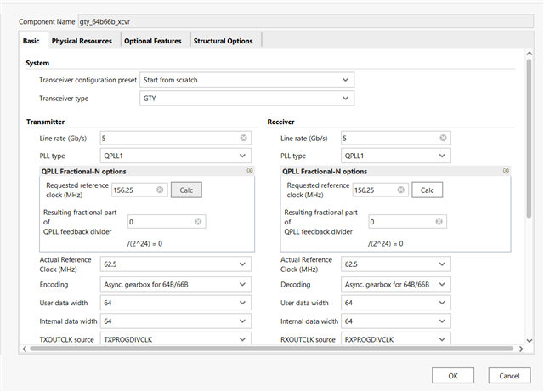
Task: Open Transceiver configuration preset dropdown
Action: (246, 80)
